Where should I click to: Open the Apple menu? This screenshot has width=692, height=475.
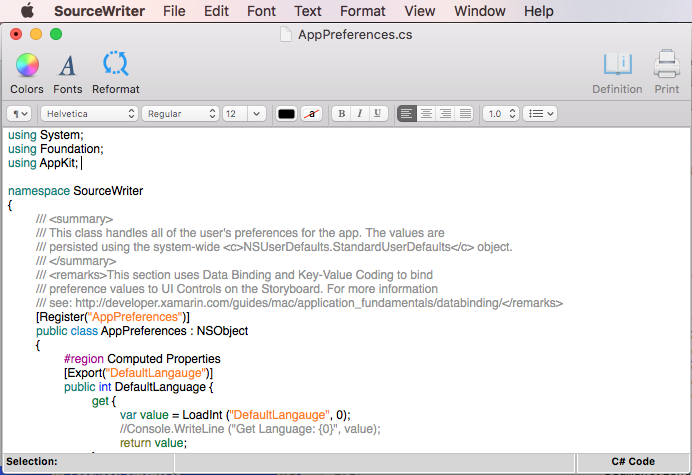(27, 11)
